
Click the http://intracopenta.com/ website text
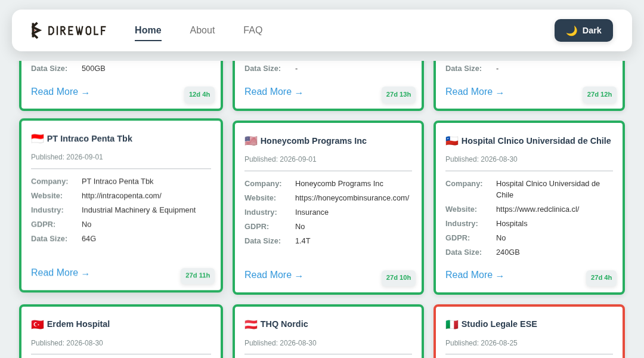(x=122, y=196)
